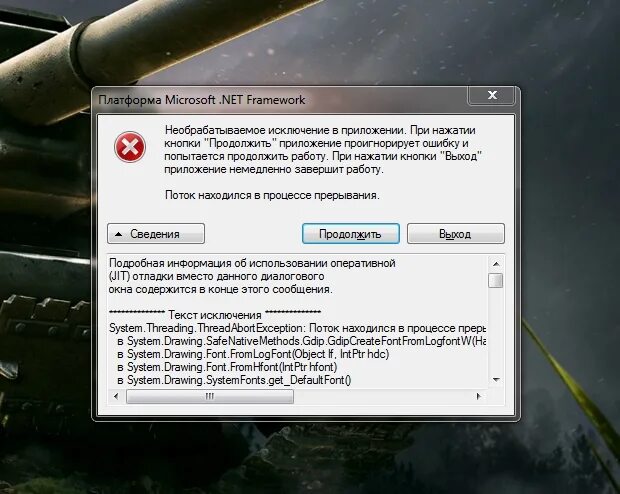Click the vertical scrollbar up arrow
620x494 pixels.
point(496,264)
